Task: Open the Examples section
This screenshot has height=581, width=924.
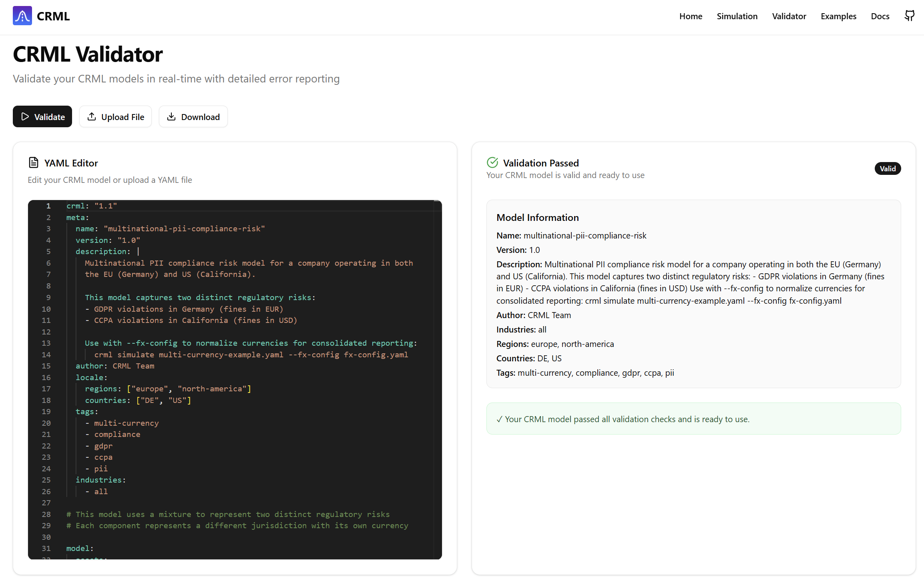Action: click(x=838, y=16)
